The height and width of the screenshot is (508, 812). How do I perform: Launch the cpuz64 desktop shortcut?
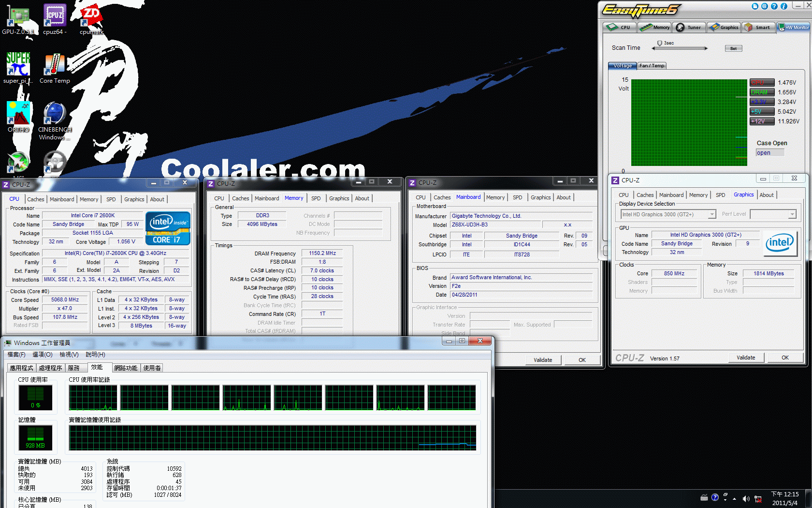[x=55, y=19]
